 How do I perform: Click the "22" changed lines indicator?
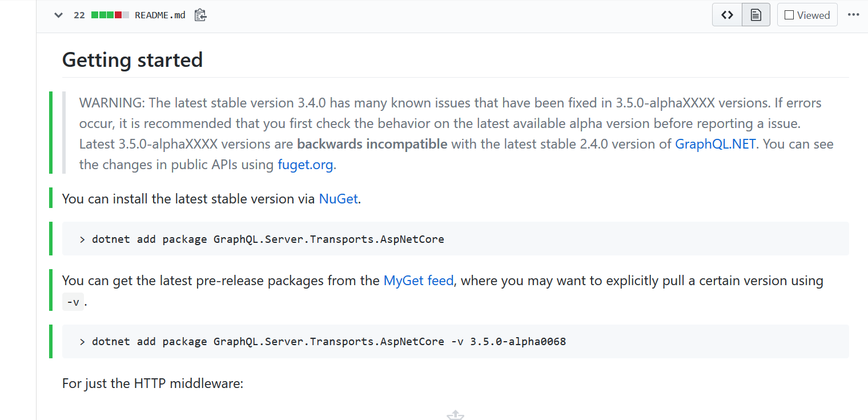[x=79, y=15]
